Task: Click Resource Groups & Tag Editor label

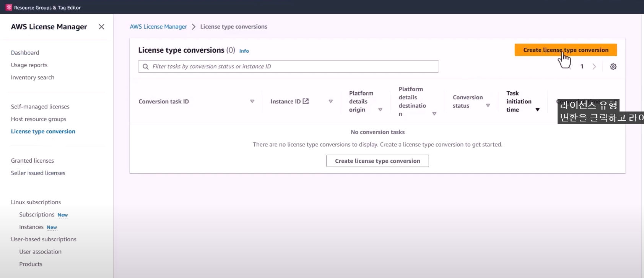Action: pyautogui.click(x=47, y=8)
